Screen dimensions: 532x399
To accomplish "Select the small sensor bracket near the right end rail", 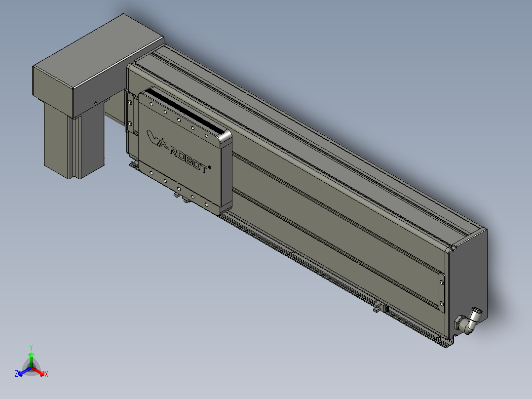I will pos(381,307).
